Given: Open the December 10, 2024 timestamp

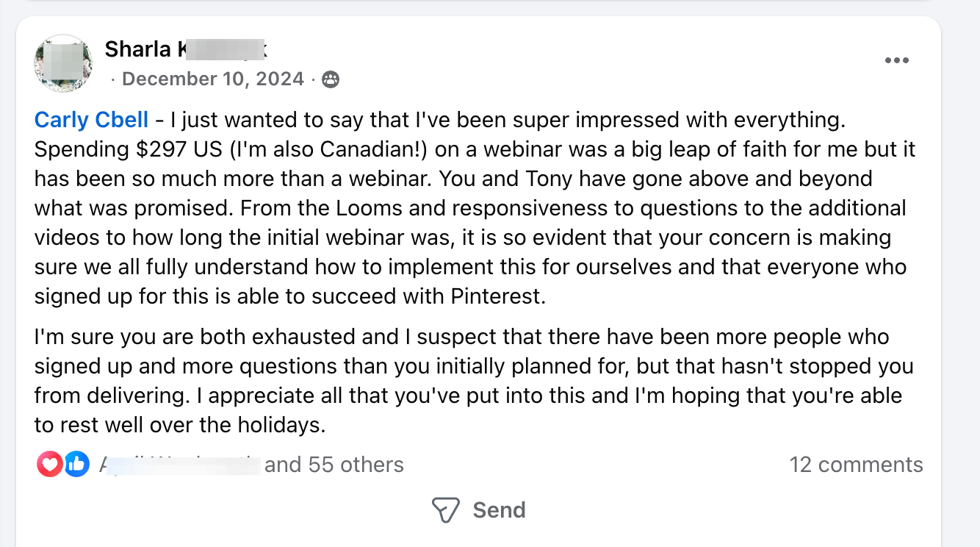Looking at the screenshot, I should coord(213,79).
